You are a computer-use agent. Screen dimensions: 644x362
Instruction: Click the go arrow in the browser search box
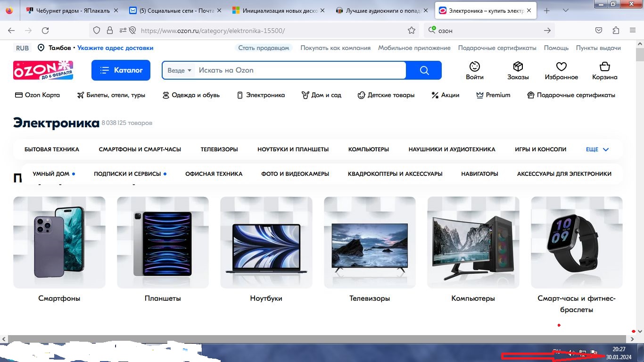[x=547, y=30]
